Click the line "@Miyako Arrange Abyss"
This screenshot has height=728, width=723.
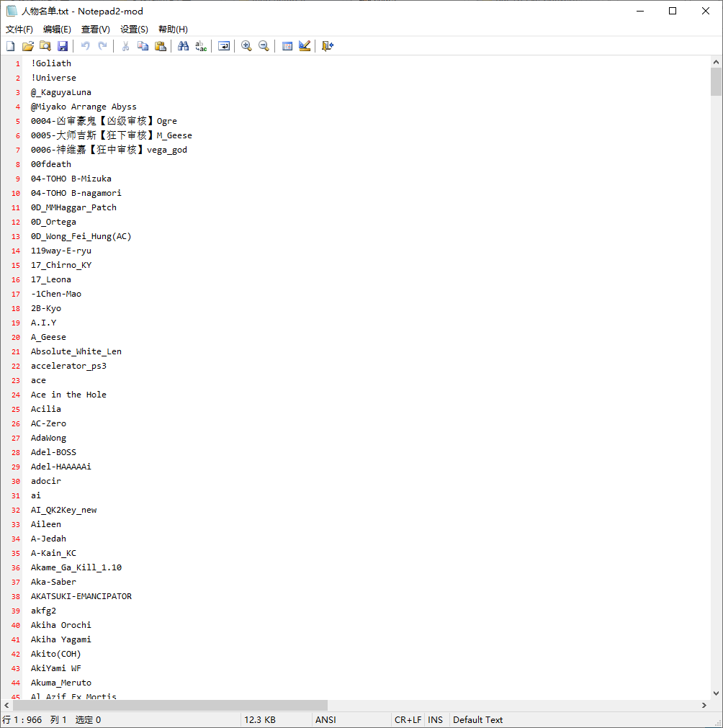84,107
